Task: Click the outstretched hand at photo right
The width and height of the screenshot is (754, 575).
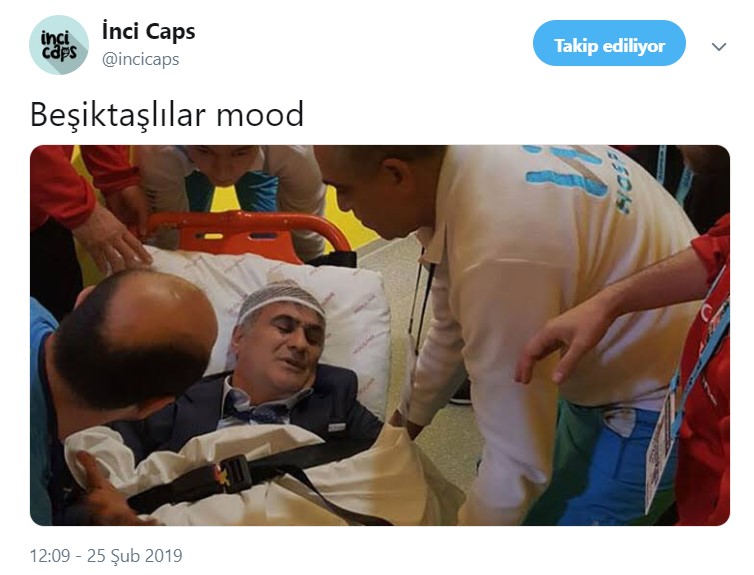Action: (558, 342)
